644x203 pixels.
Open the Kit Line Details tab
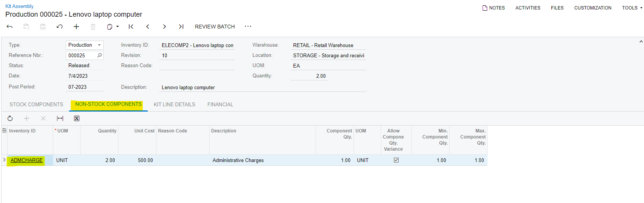[174, 104]
